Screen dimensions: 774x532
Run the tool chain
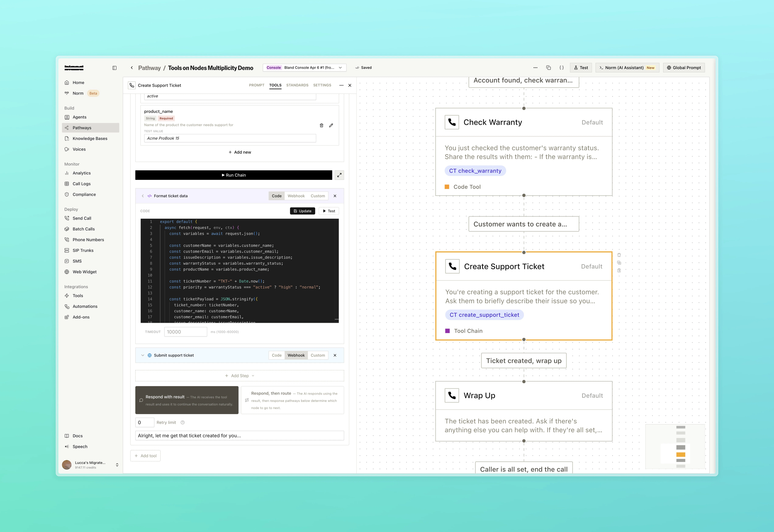[x=234, y=175]
